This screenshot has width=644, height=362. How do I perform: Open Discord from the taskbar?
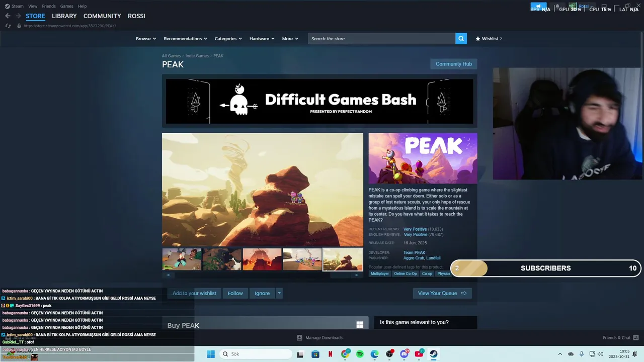tap(404, 354)
